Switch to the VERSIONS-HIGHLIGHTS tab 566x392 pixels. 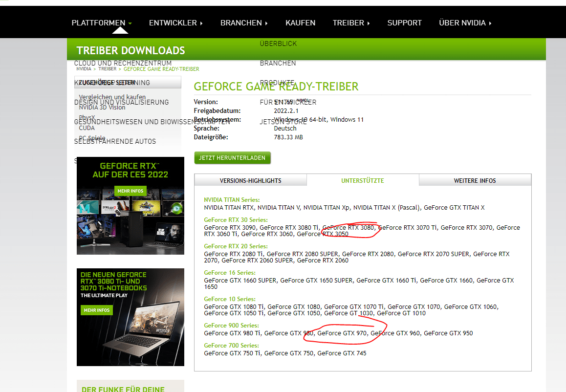coord(251,180)
